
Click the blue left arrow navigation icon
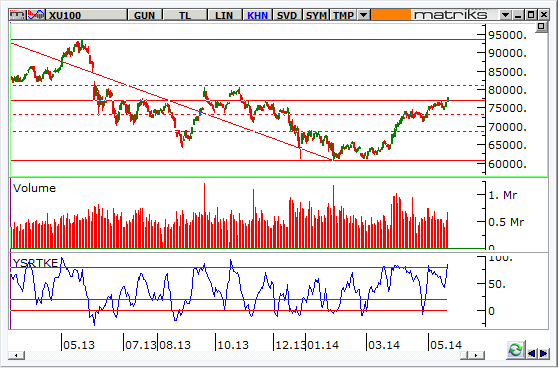tap(531, 353)
